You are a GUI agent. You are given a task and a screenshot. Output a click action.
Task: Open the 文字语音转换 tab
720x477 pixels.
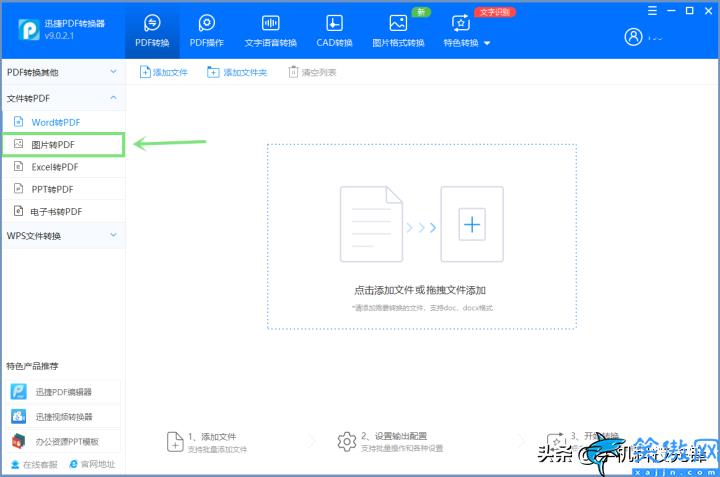point(270,31)
